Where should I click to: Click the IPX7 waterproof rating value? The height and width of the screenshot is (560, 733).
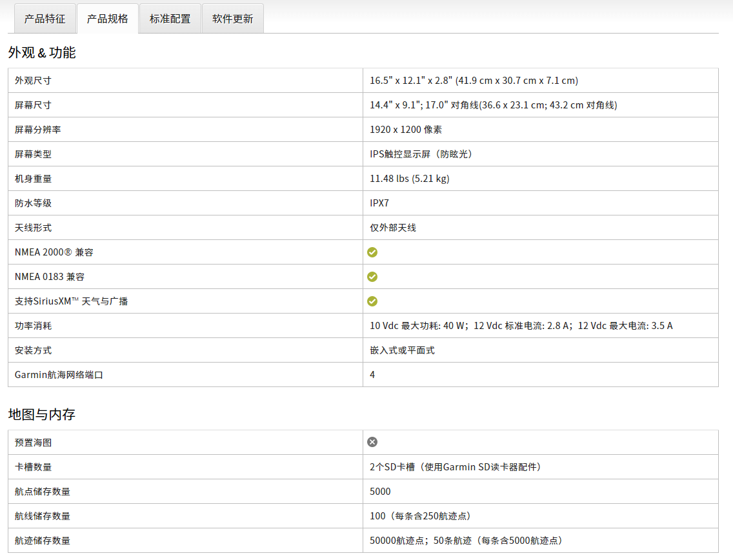tap(379, 203)
